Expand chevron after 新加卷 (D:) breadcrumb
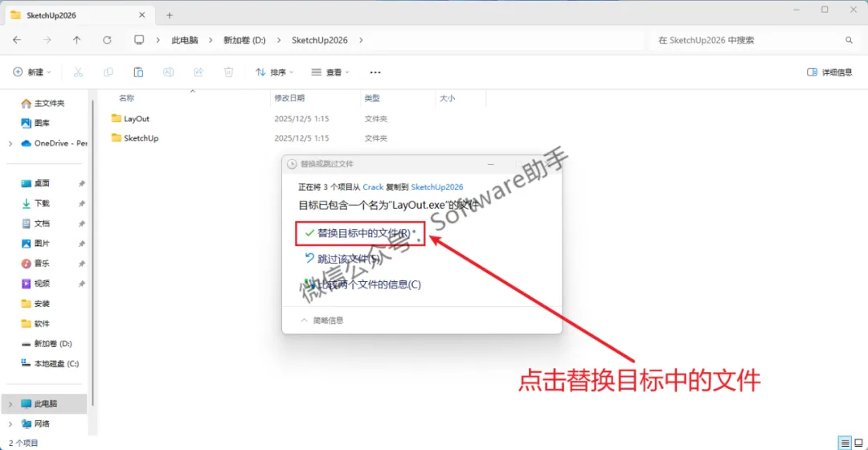The width and height of the screenshot is (868, 450). [278, 40]
